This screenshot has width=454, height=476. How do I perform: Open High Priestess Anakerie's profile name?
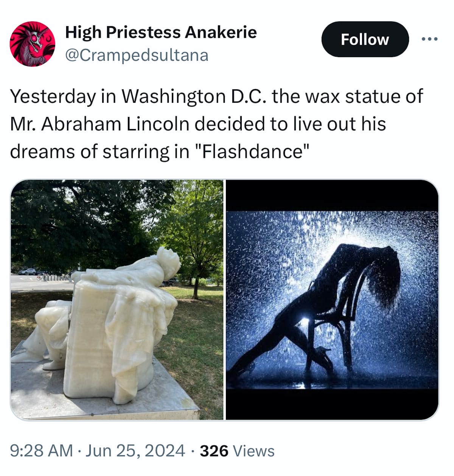pos(161,32)
